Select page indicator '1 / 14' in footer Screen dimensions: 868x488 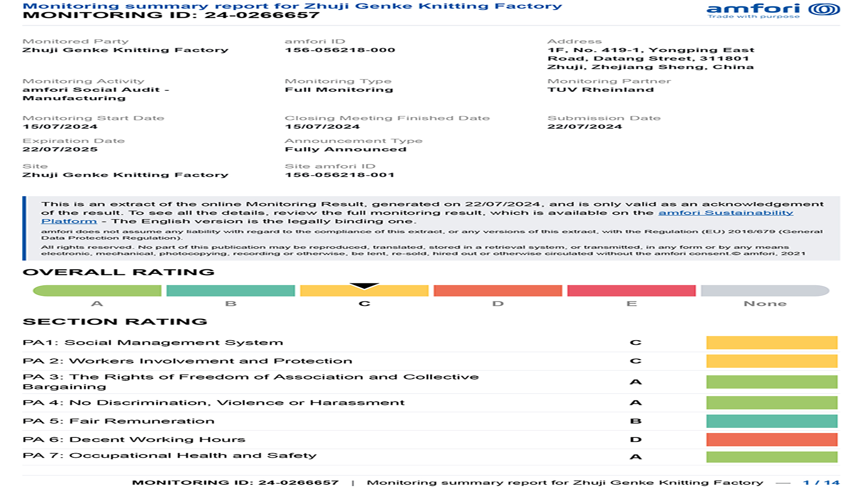821,483
